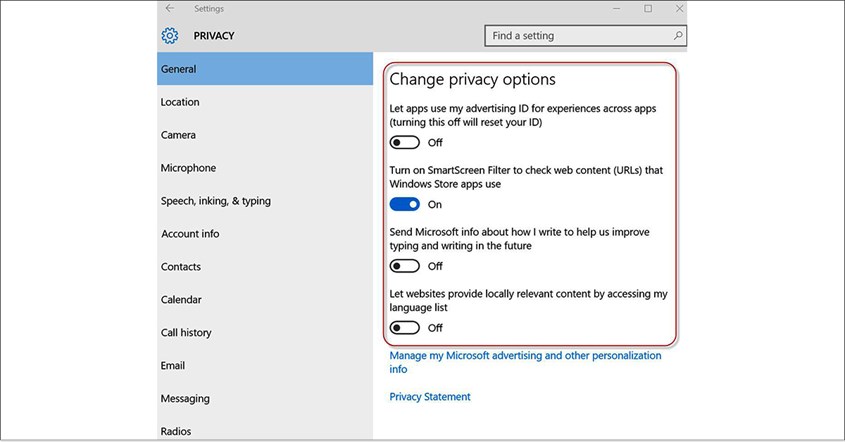Screen dimensions: 845x442
Task: Open the Location privacy settings
Action: point(180,102)
